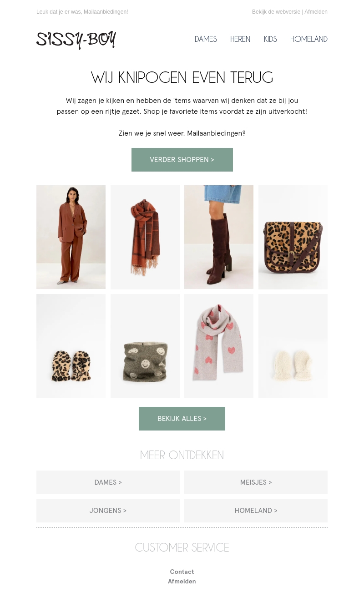
Task: View the leopard print mittens product
Action: point(71,346)
